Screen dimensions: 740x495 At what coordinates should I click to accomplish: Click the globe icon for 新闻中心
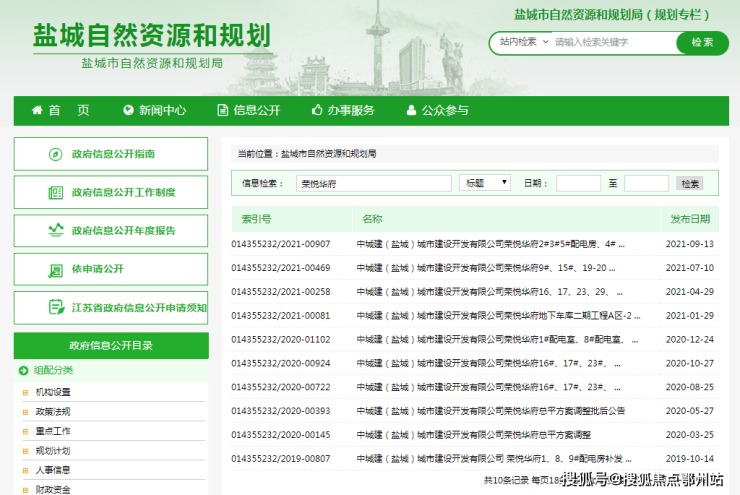point(128,111)
